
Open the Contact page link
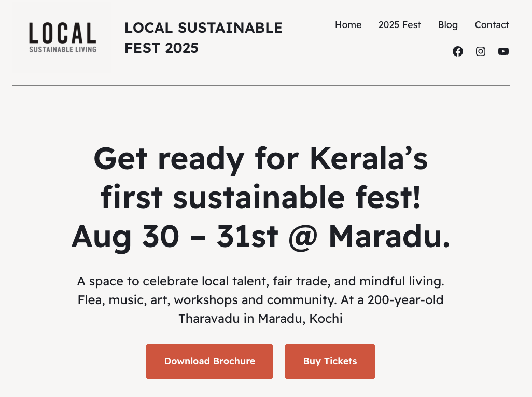coord(492,25)
